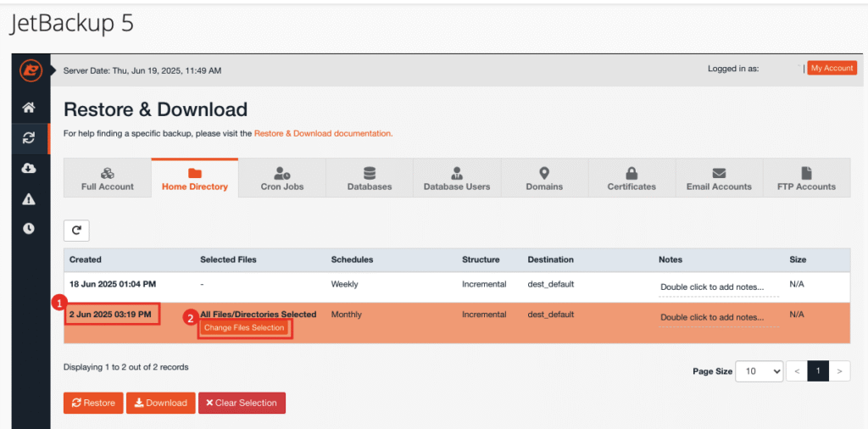Click the Server Date text in header
The height and width of the screenshot is (429, 868).
coord(142,71)
